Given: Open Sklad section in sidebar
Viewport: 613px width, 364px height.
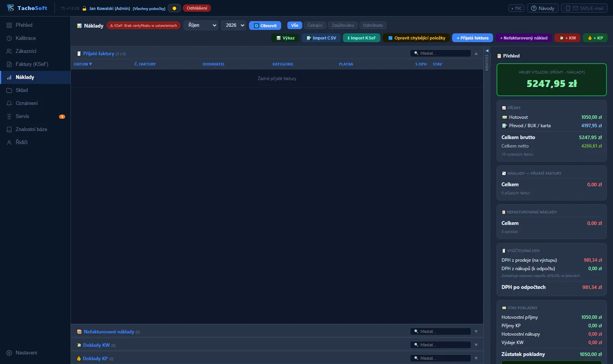Looking at the screenshot, I should tap(35, 90).
